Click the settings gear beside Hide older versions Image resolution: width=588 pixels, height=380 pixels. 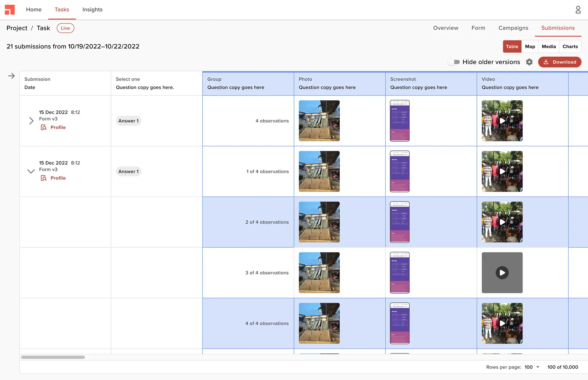point(529,62)
